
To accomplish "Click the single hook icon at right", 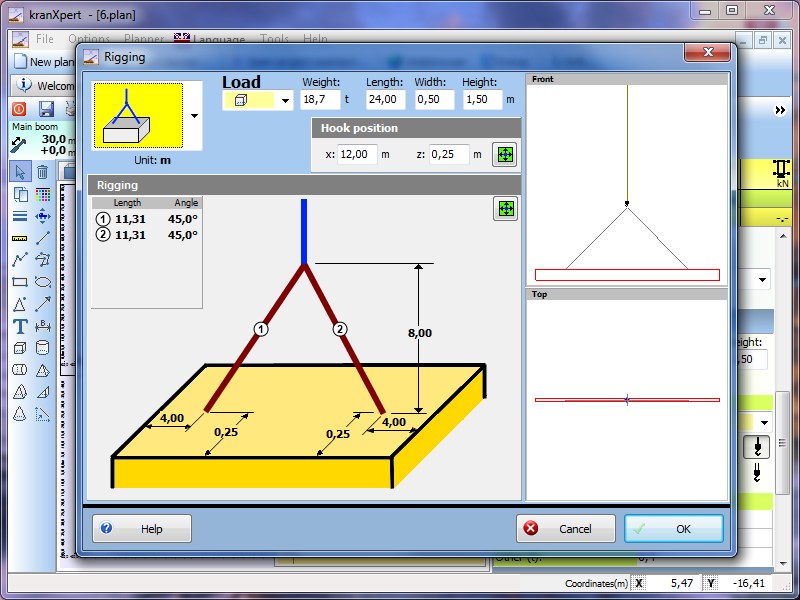I will [757, 446].
